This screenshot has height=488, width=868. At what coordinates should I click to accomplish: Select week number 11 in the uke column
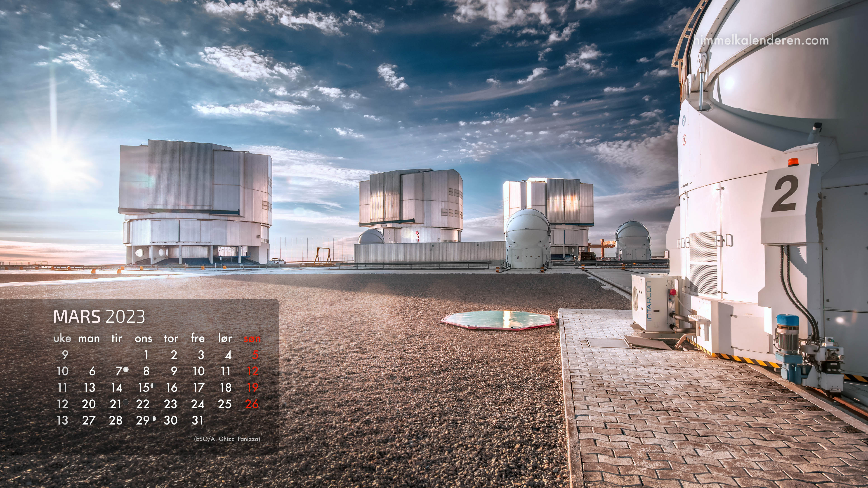tap(63, 388)
